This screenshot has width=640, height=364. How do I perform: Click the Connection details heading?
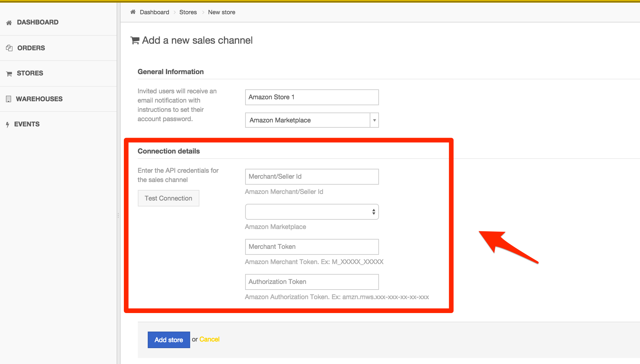click(x=169, y=151)
